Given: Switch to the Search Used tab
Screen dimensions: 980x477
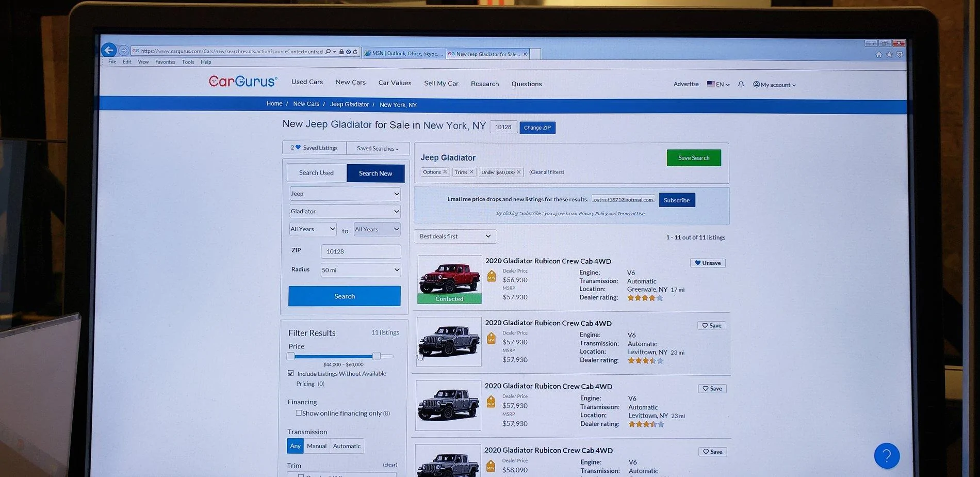Looking at the screenshot, I should tap(316, 173).
